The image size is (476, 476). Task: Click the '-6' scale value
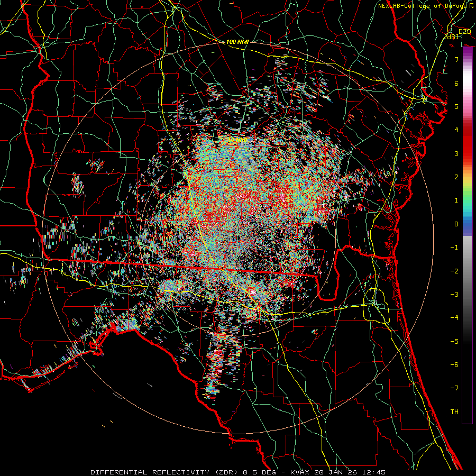454,365
